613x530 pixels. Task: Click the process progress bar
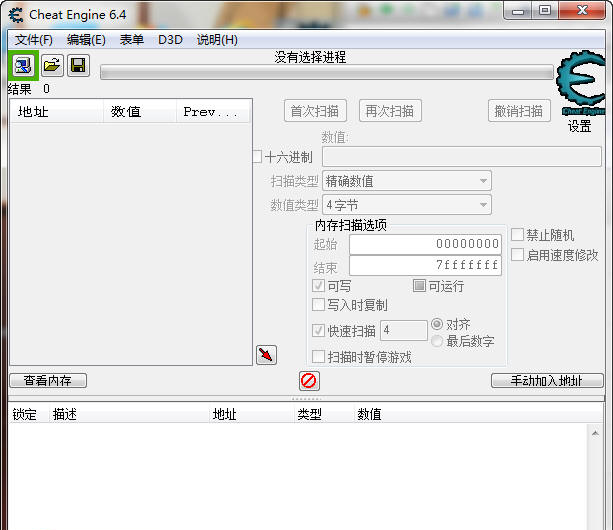pos(326,73)
